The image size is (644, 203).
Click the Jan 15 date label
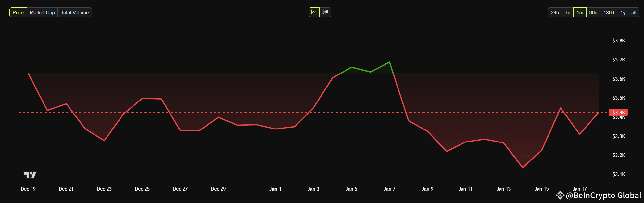(x=541, y=189)
